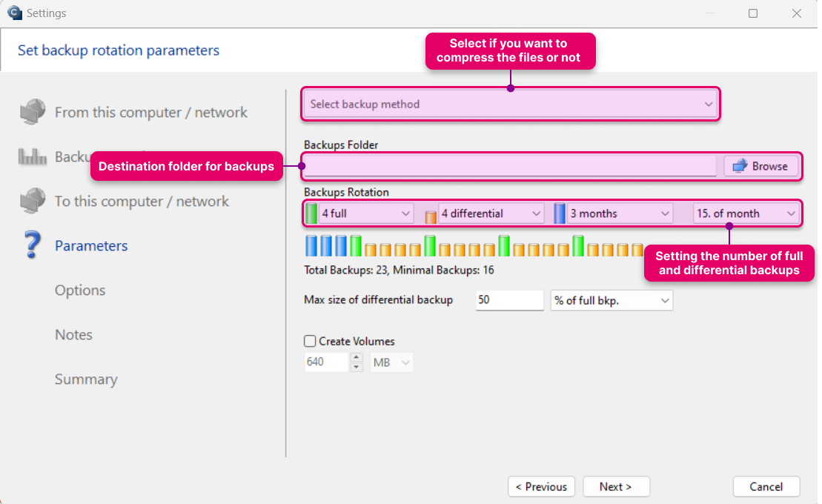This screenshot has height=504, width=822.
Task: Select the Options step in sidebar
Action: click(x=80, y=290)
